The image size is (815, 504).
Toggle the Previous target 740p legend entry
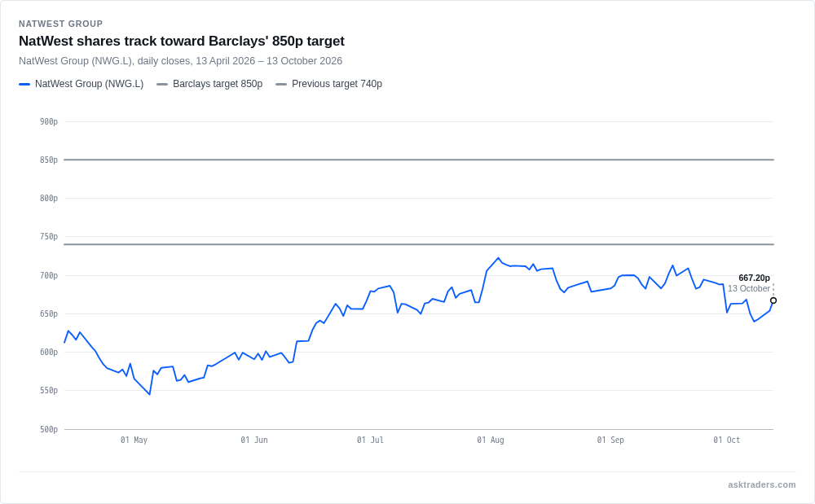click(x=328, y=84)
